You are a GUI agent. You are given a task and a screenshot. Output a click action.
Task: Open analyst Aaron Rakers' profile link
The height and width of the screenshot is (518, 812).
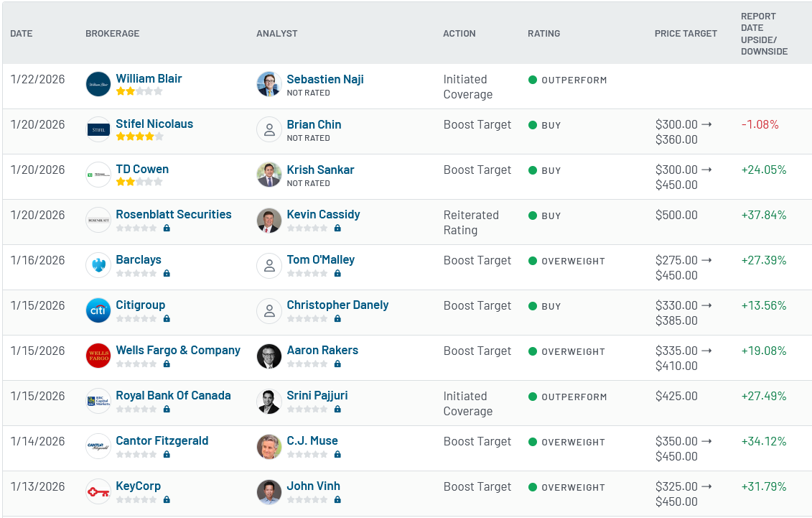point(322,350)
